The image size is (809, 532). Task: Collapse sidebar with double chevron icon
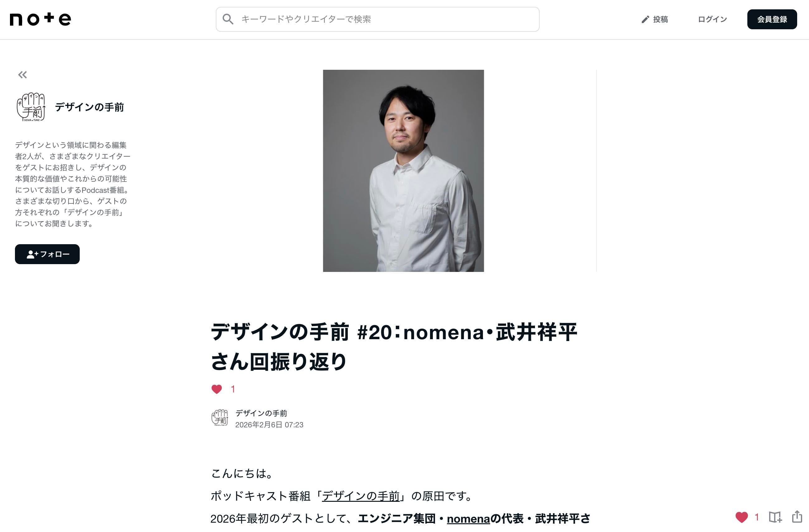[22, 75]
